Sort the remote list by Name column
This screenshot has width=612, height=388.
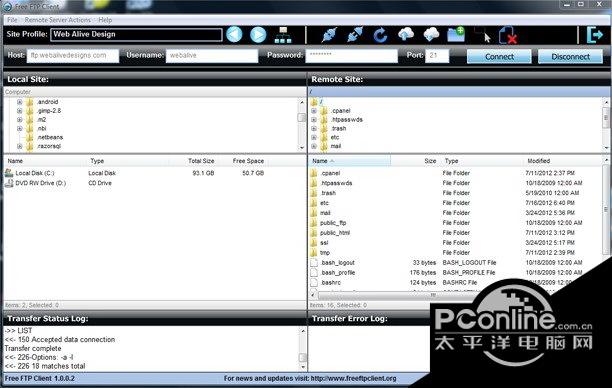(349, 161)
